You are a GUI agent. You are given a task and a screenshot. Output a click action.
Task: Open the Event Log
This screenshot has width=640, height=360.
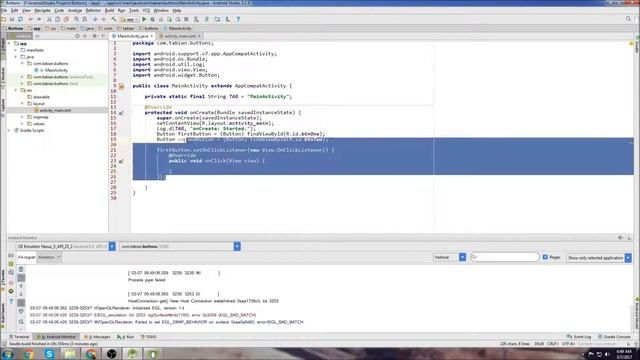point(579,337)
